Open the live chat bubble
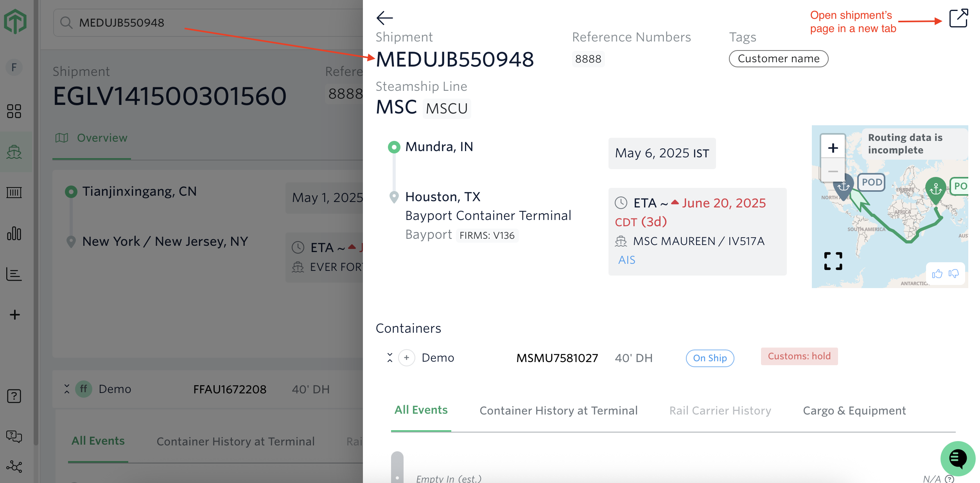The height and width of the screenshot is (483, 980). [958, 458]
